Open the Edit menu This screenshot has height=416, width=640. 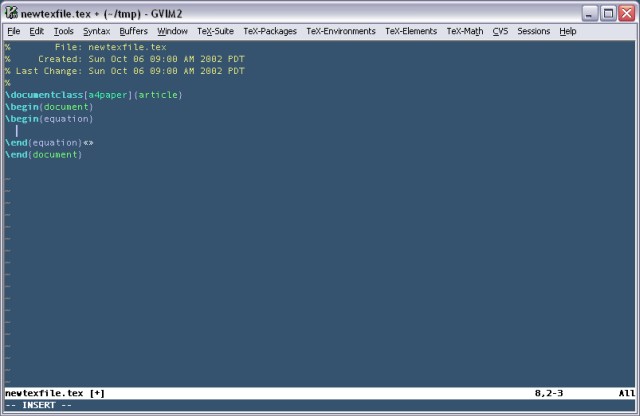tap(37, 31)
